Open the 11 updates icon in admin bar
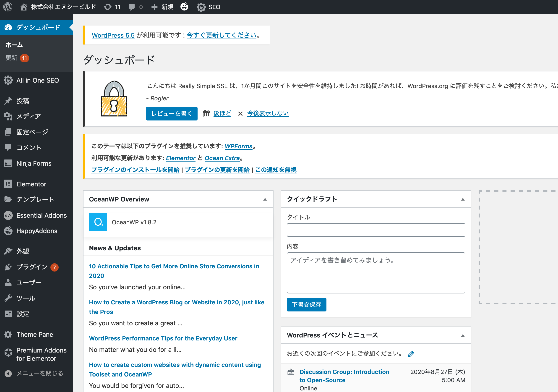558x392 pixels. (x=107, y=7)
